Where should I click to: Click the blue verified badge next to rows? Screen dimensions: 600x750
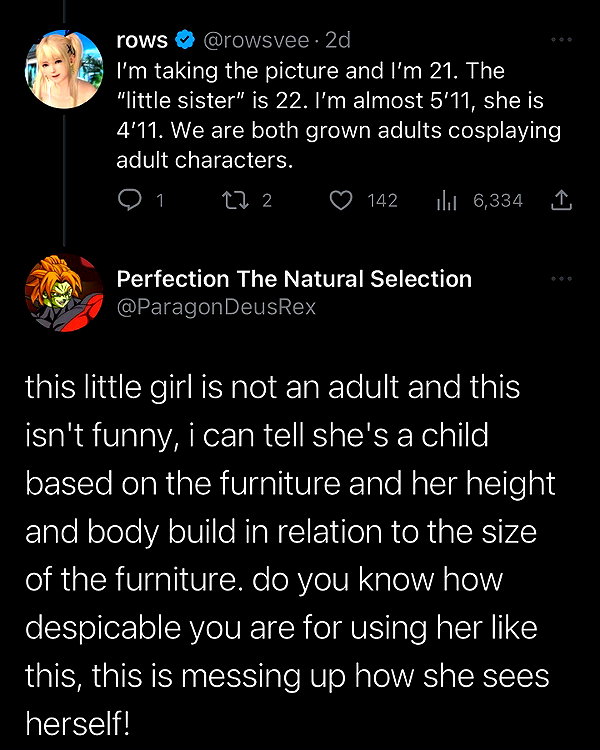(x=185, y=40)
